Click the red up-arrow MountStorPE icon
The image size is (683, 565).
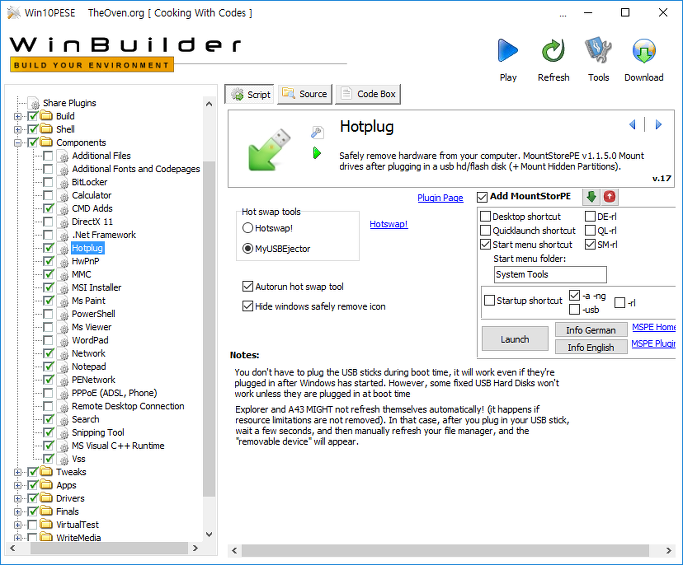point(610,197)
